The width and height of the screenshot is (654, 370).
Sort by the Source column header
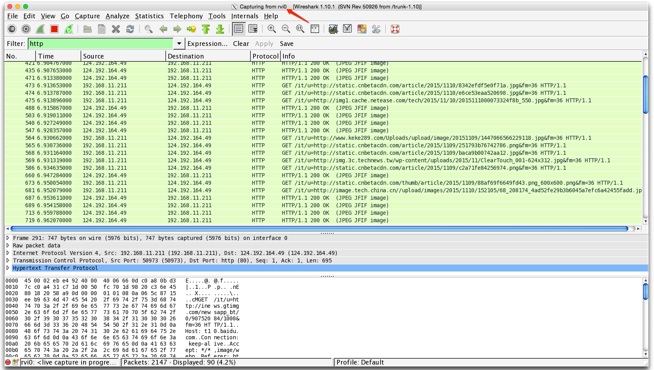coord(123,56)
